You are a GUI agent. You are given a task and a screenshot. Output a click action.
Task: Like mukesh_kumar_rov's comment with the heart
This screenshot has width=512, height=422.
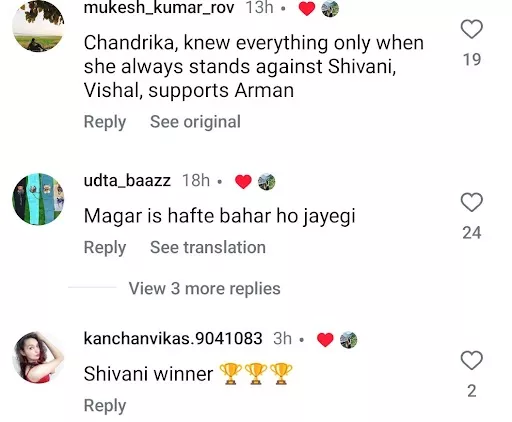coord(472,29)
